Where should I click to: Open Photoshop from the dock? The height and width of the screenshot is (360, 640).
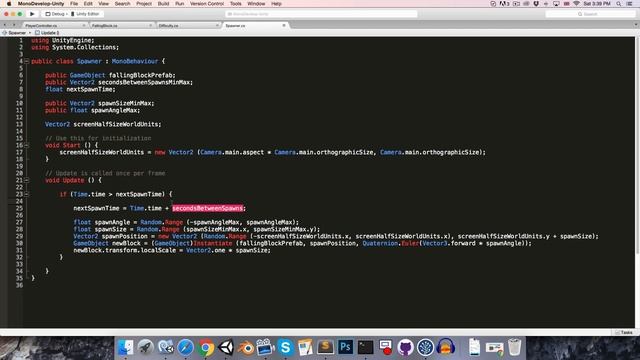tap(345, 348)
